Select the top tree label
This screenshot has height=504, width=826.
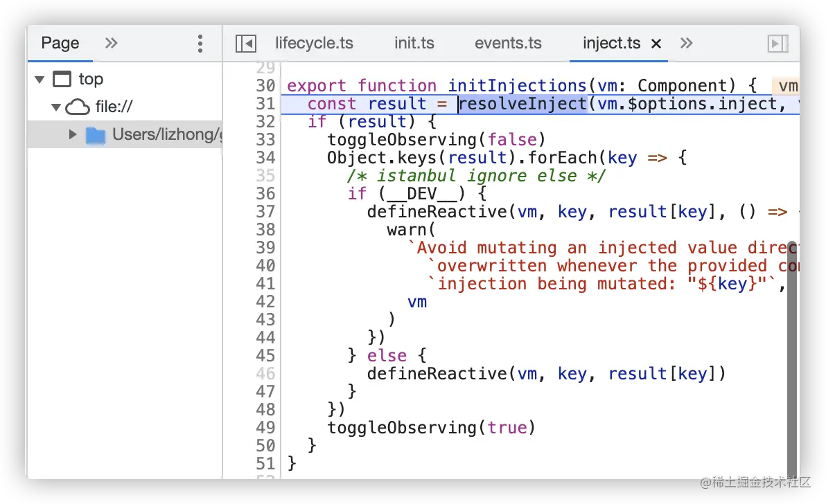[91, 80]
